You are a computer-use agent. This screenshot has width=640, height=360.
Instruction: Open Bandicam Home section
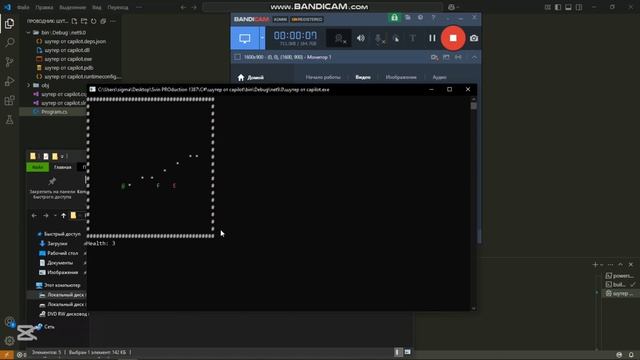point(251,77)
